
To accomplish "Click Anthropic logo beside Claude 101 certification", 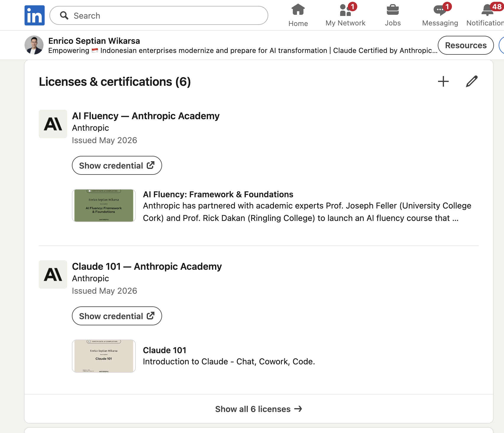I will (x=53, y=274).
